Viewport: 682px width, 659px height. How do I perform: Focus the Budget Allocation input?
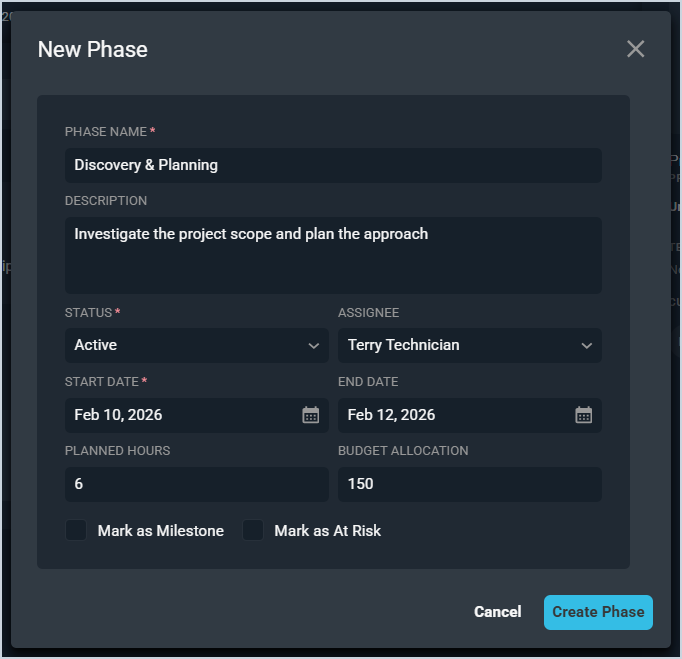click(469, 484)
